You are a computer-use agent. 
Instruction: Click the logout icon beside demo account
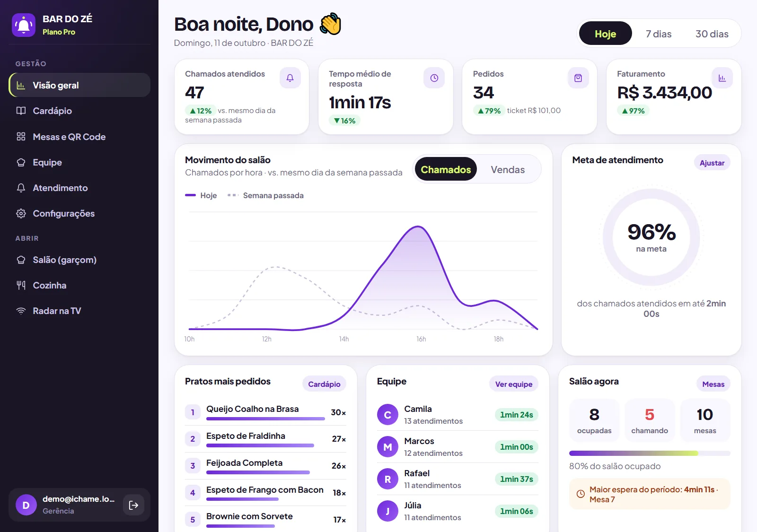tap(134, 505)
